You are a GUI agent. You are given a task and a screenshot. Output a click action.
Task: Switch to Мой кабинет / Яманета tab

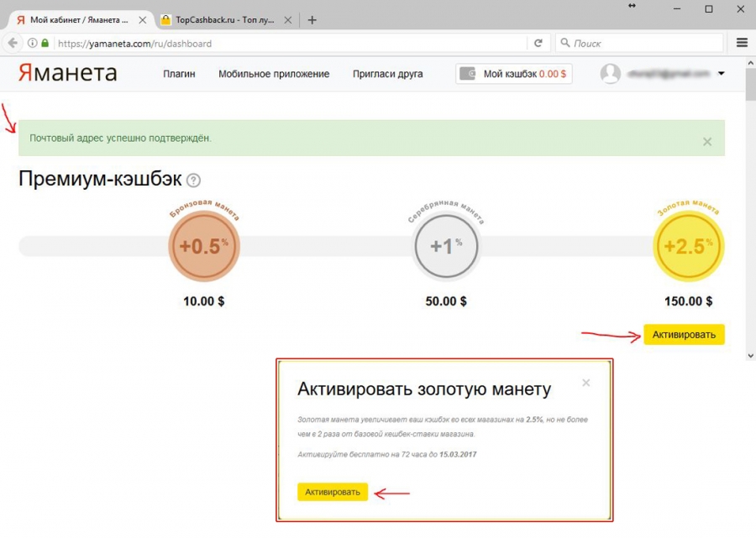80,20
